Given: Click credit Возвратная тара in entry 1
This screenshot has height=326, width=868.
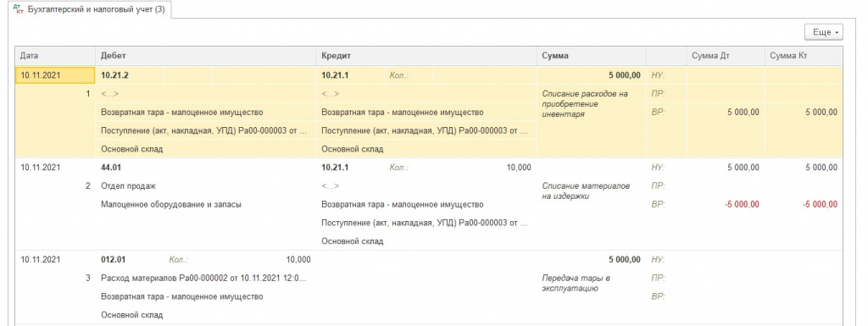Looking at the screenshot, I should point(402,112).
